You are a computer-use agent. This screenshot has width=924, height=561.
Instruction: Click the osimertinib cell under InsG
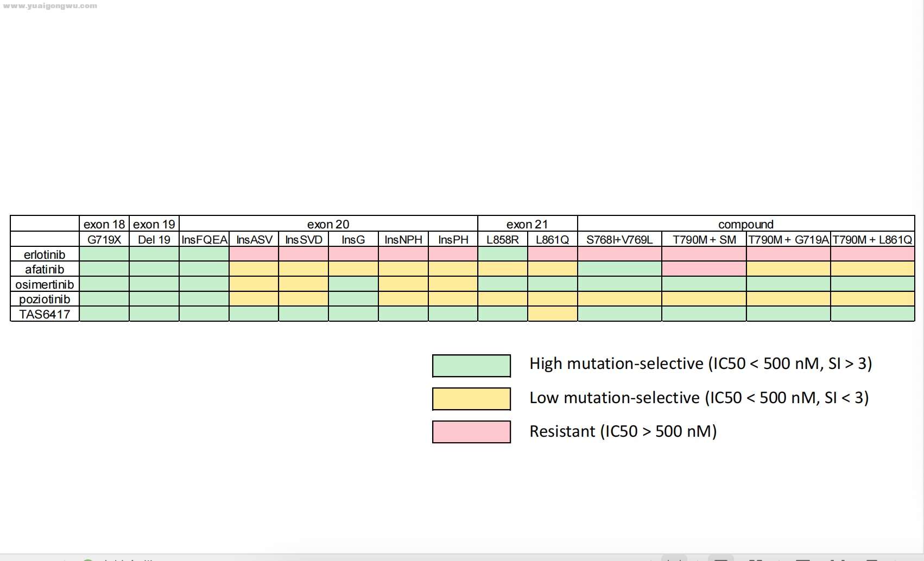point(353,284)
